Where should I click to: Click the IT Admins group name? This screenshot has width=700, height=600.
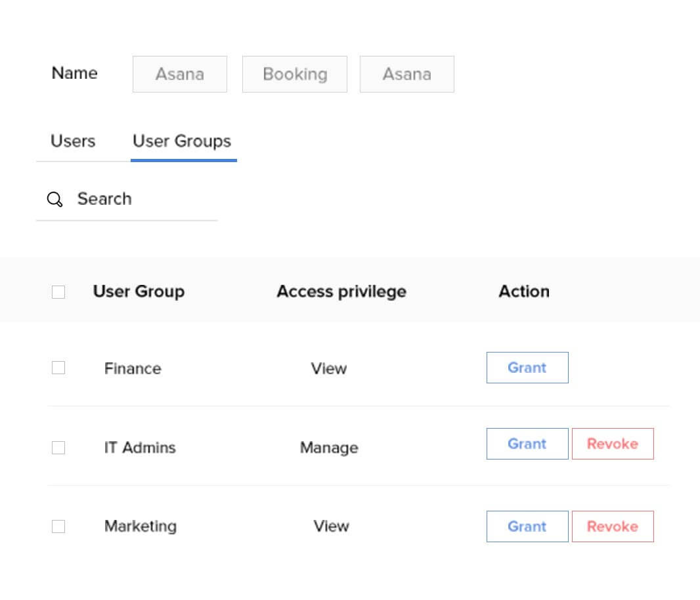(x=140, y=447)
